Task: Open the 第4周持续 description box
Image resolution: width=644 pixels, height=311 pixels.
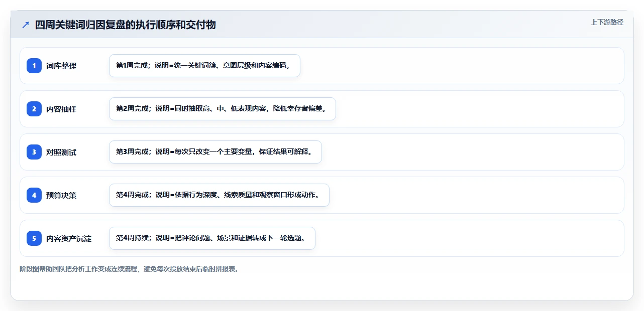Action: pos(212,238)
